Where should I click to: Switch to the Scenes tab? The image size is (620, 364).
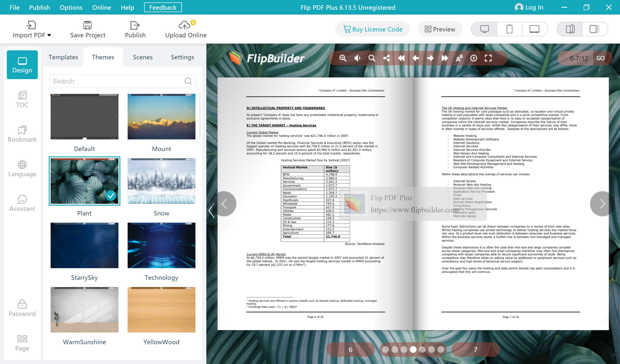pos(143,57)
